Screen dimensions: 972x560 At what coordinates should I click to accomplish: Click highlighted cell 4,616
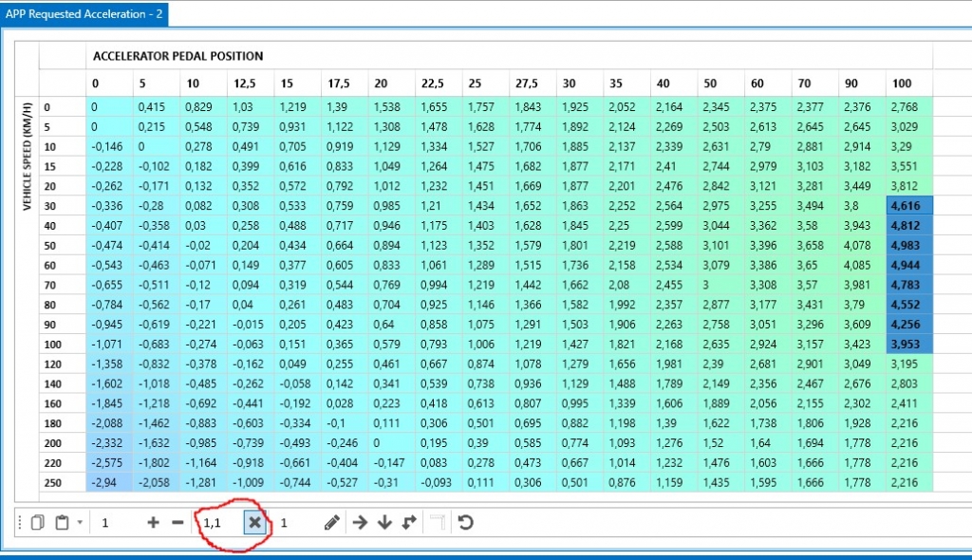(908, 206)
